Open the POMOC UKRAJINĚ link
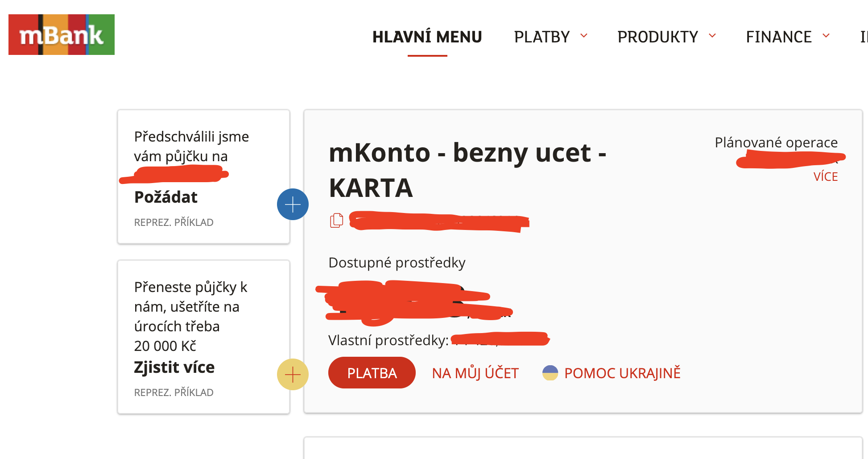 point(622,373)
